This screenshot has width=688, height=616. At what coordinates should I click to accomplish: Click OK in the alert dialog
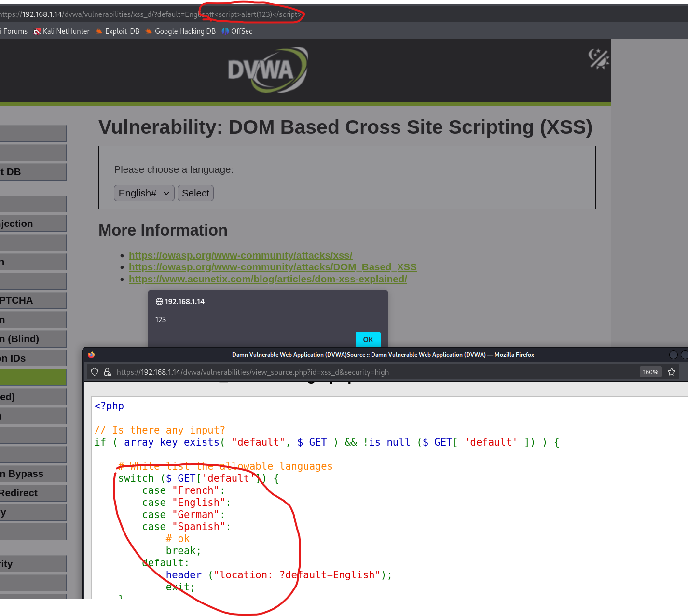pos(368,339)
